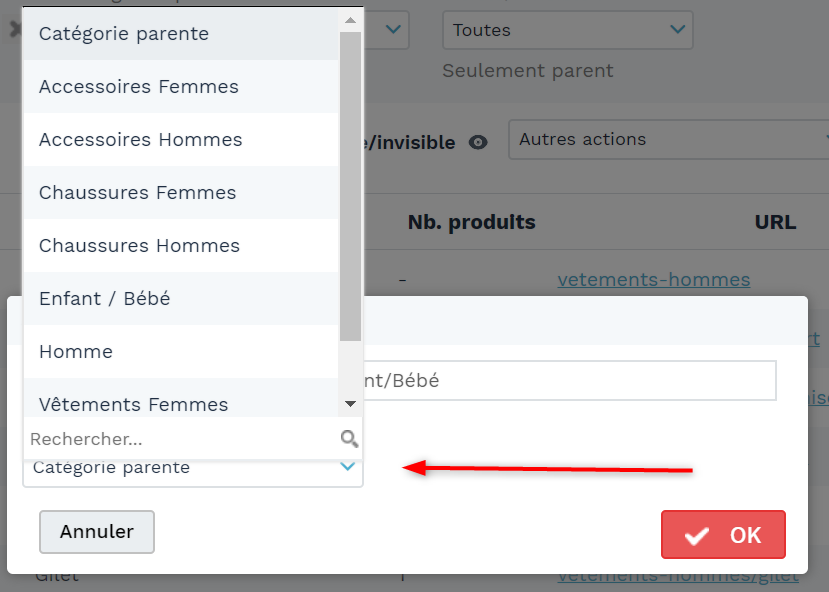Click the dropdown list scrollbar thumb
Image resolution: width=829 pixels, height=592 pixels.
350,186
